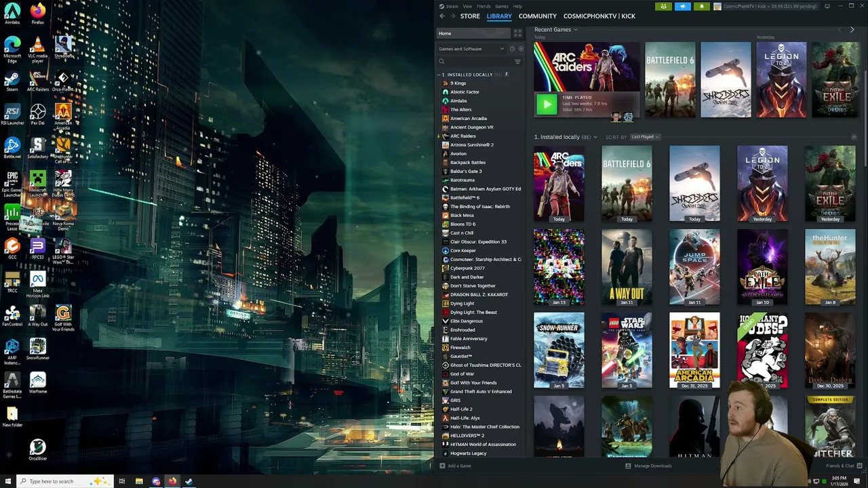Open the View menu in Steam
This screenshot has width=868, height=488.
(x=467, y=6)
